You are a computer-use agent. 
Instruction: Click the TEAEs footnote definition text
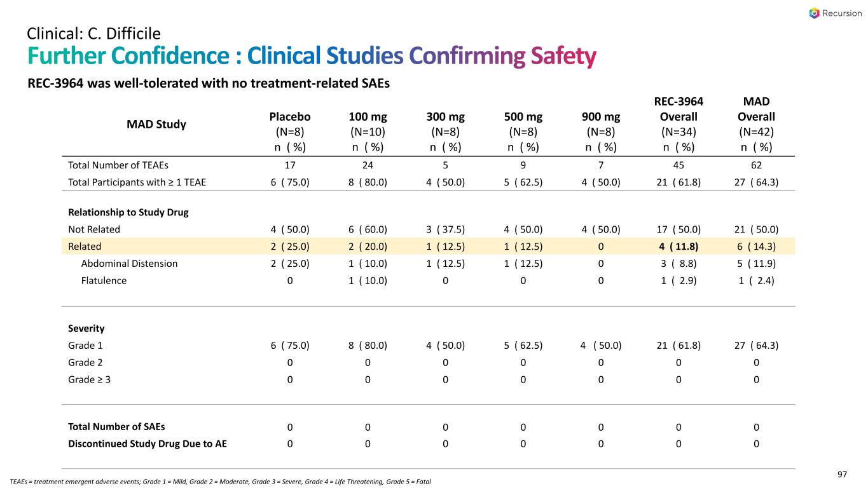pos(221,481)
